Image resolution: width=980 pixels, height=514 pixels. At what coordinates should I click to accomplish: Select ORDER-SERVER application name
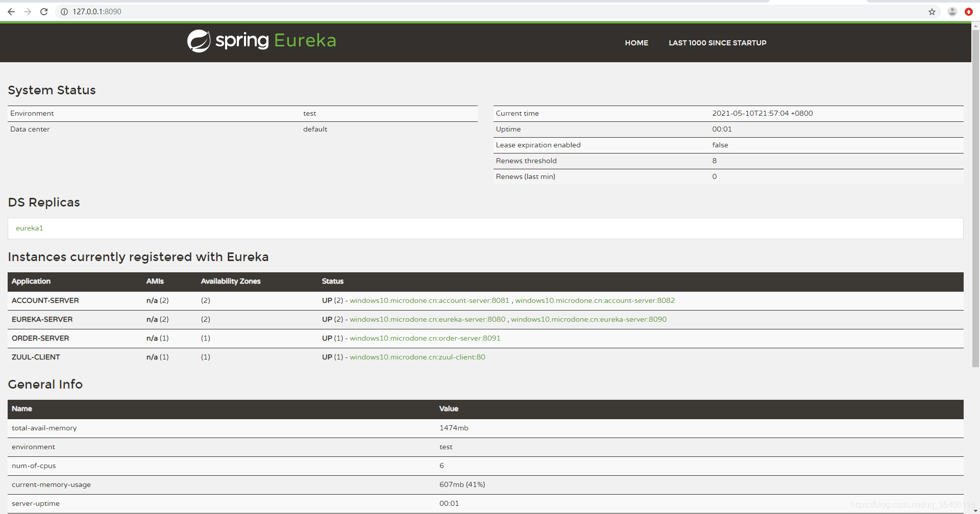click(x=40, y=338)
